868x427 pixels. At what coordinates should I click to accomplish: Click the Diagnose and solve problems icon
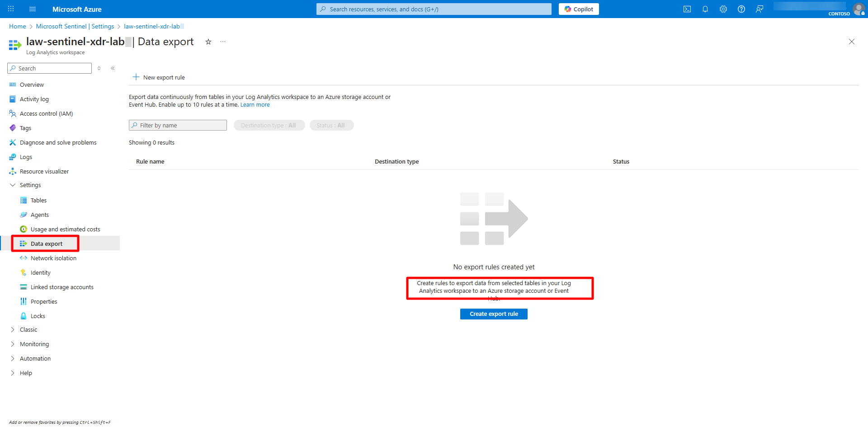(x=13, y=142)
